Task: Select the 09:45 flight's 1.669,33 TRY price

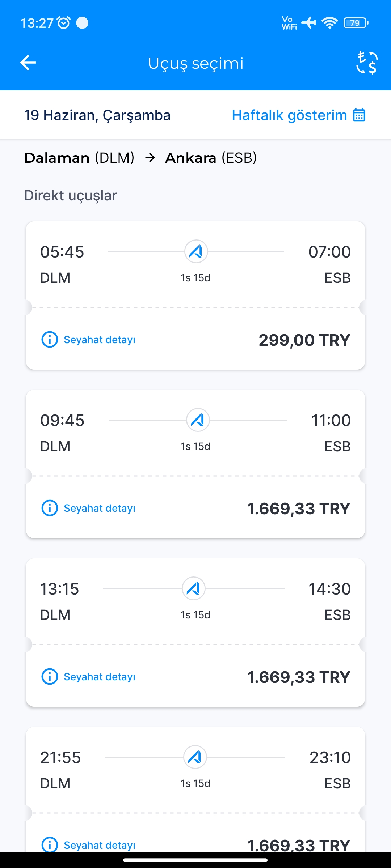Action: click(298, 509)
